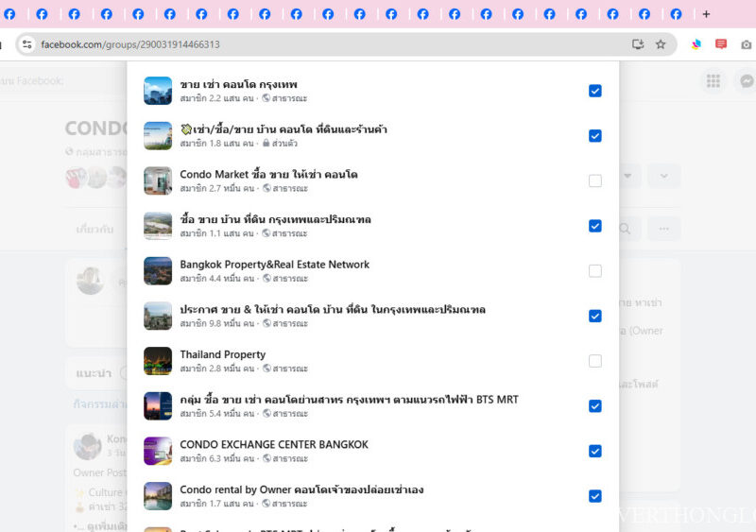Switch to the first Facebook browser tab
The height and width of the screenshot is (532, 756).
[x=9, y=14]
